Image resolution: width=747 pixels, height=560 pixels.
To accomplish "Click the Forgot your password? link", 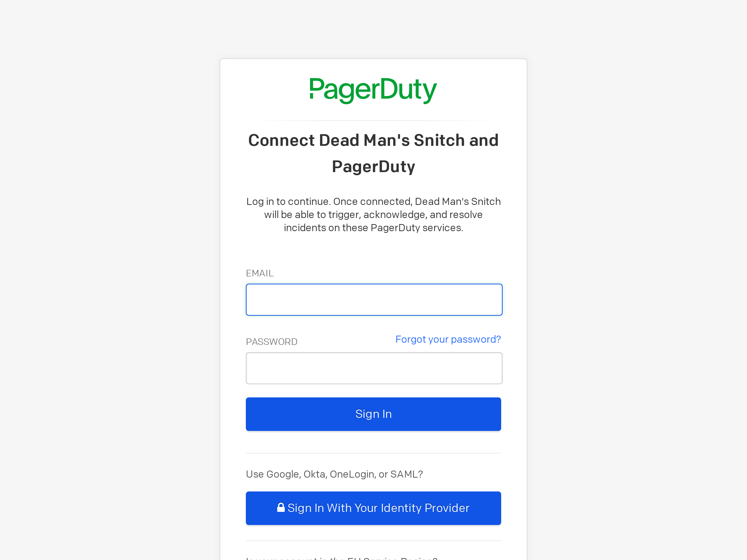I will point(448,339).
